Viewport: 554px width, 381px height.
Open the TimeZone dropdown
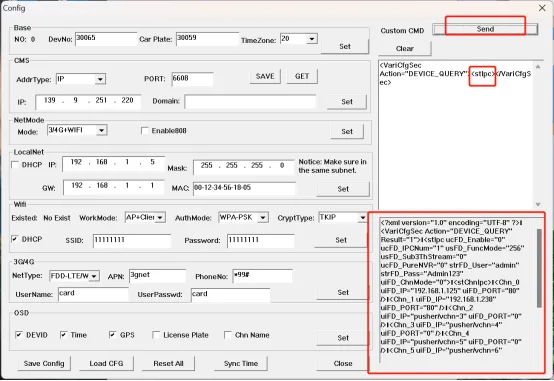point(311,39)
